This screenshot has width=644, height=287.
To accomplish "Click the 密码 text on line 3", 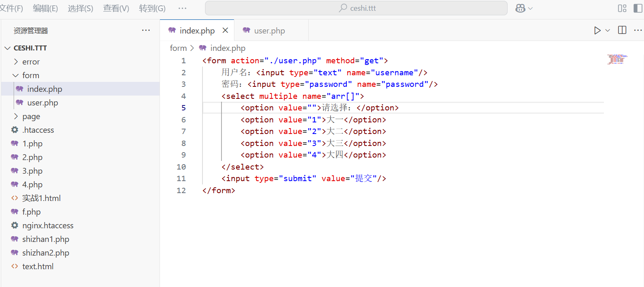I will [230, 84].
